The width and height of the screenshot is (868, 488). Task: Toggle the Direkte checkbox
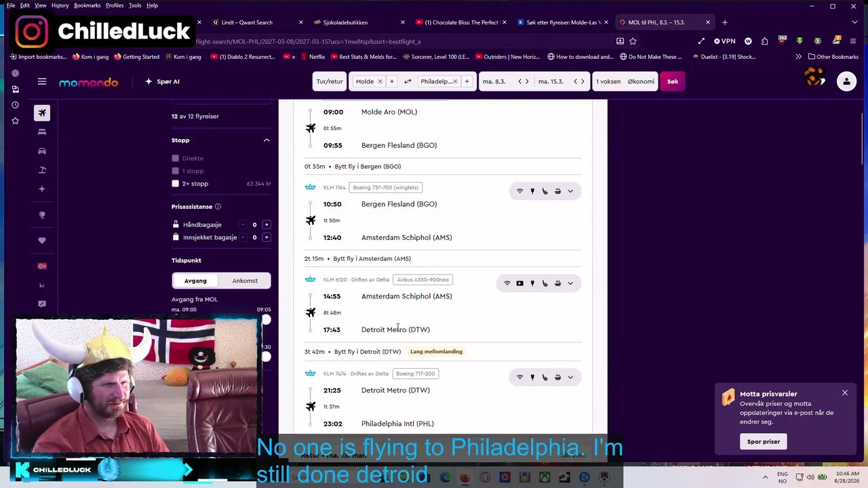176,159
